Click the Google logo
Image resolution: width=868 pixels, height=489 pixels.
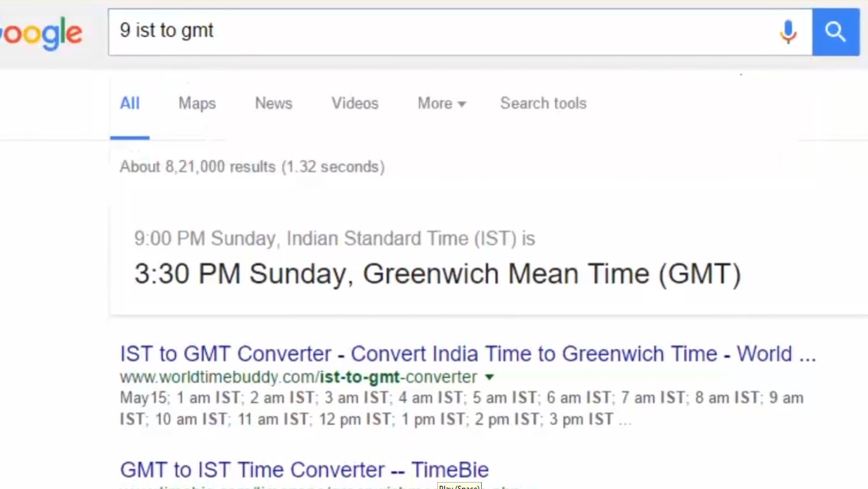point(41,33)
